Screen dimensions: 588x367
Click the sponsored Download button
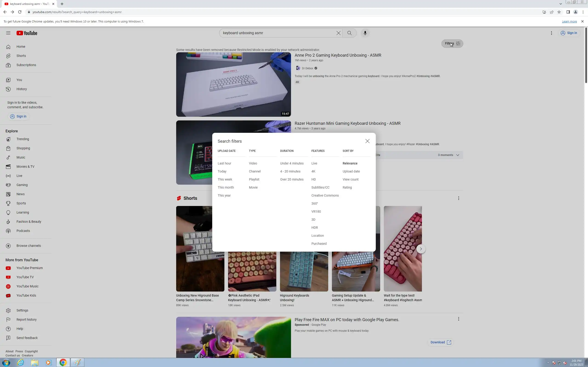[440, 342]
